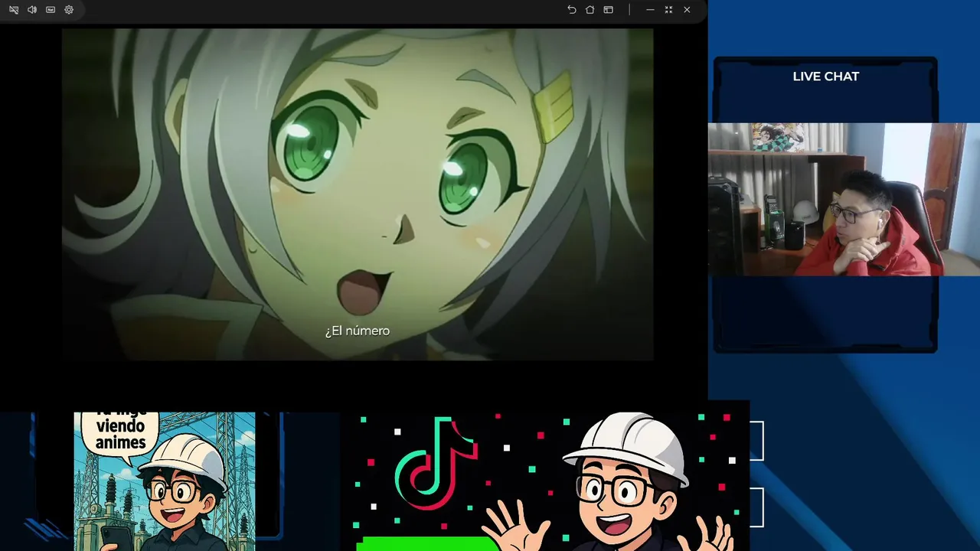Click the TikTok logo graphic
This screenshot has height=551, width=980.
436,465
